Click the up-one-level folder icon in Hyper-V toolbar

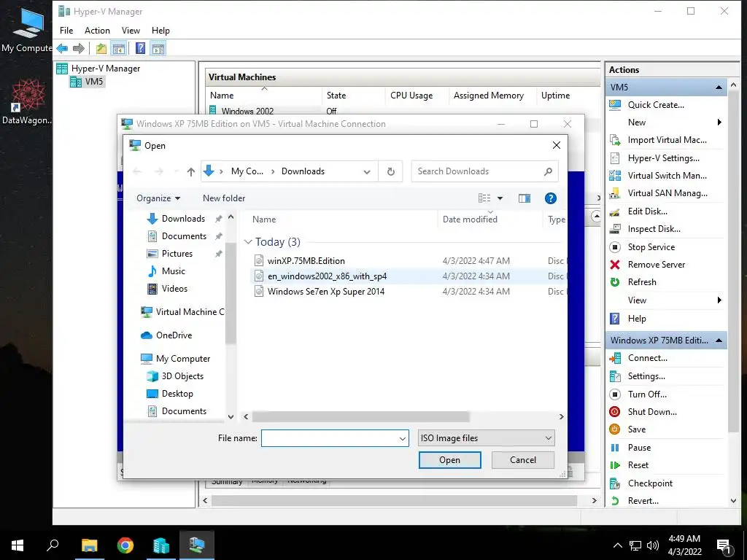point(101,48)
